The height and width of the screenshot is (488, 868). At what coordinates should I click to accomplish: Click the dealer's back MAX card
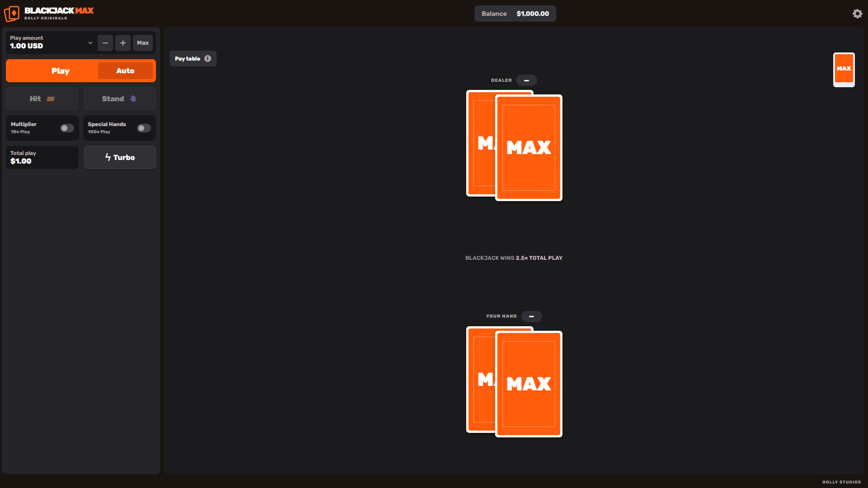(x=481, y=143)
